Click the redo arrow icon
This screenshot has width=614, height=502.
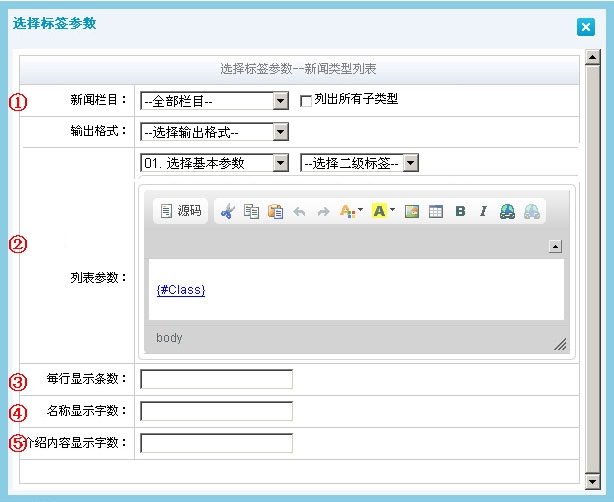[x=323, y=212]
